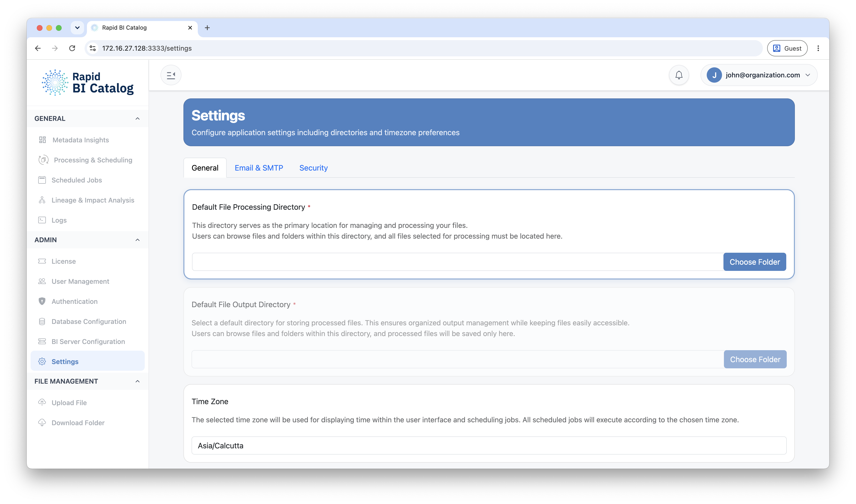Click the Authentication shield icon
This screenshot has width=856, height=504.
(42, 301)
